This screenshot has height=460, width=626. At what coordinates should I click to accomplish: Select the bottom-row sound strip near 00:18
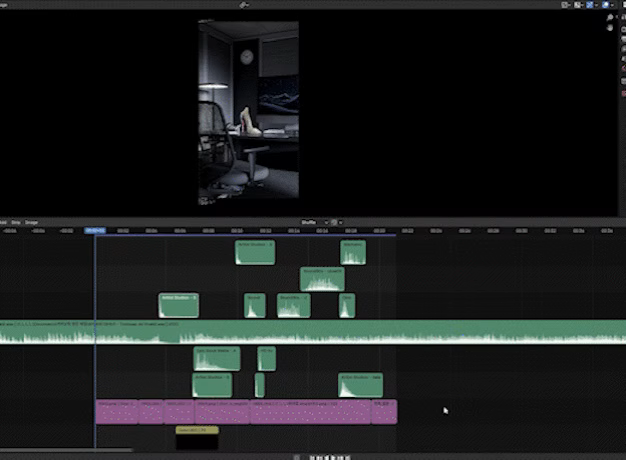pyautogui.click(x=361, y=385)
